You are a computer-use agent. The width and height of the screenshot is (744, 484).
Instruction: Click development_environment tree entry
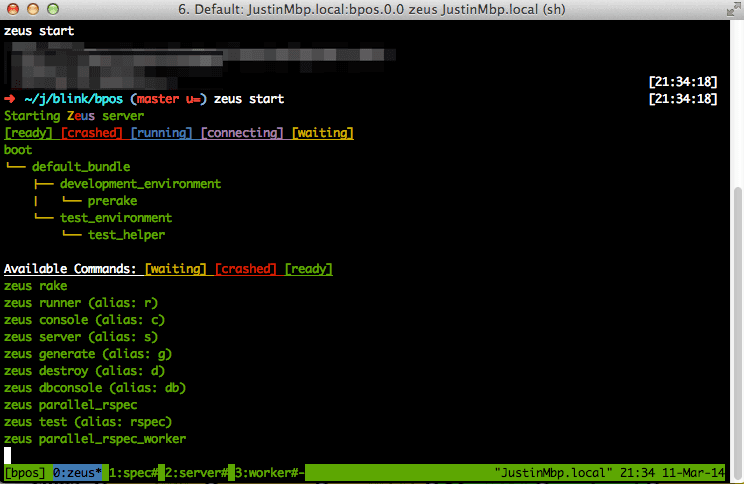[x=140, y=184]
